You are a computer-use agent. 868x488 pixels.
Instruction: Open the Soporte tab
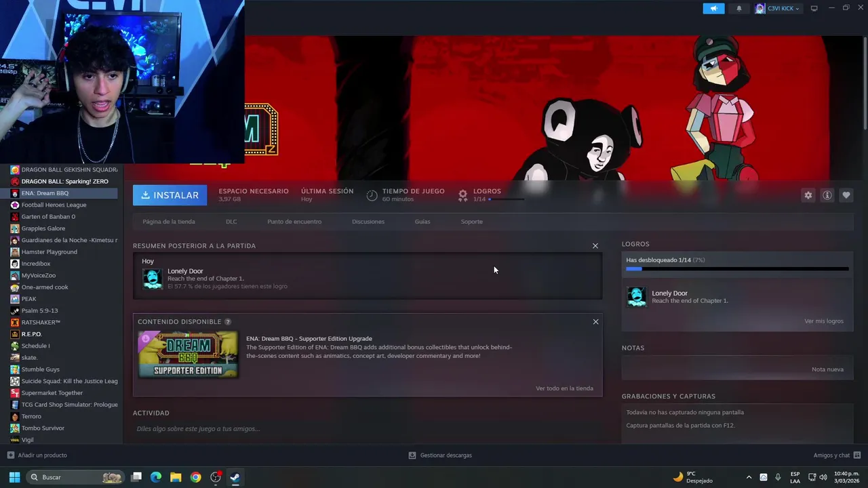(472, 222)
